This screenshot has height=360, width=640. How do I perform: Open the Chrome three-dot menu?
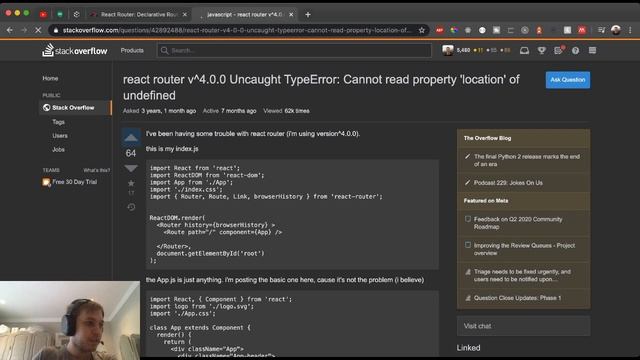pos(631,30)
